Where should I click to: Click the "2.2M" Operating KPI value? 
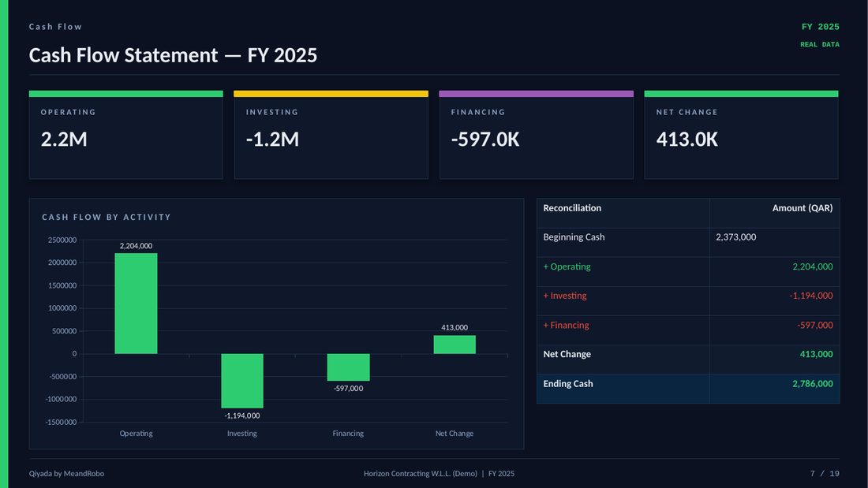[64, 139]
